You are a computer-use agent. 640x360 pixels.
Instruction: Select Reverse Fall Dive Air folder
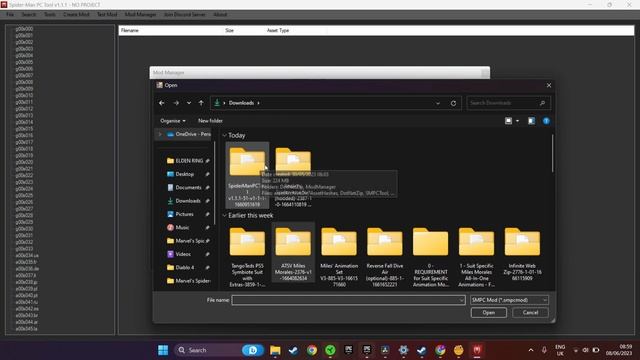384,256
